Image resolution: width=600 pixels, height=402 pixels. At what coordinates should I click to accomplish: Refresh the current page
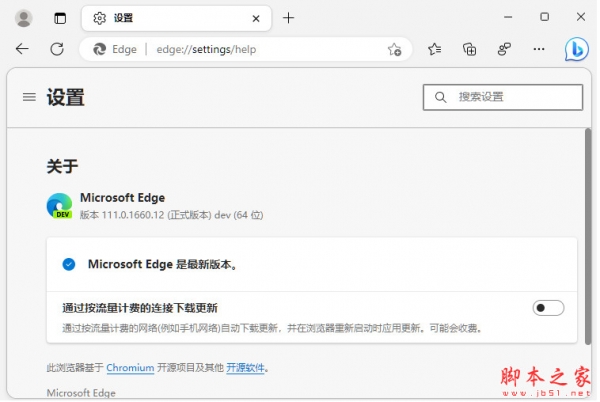click(x=57, y=49)
